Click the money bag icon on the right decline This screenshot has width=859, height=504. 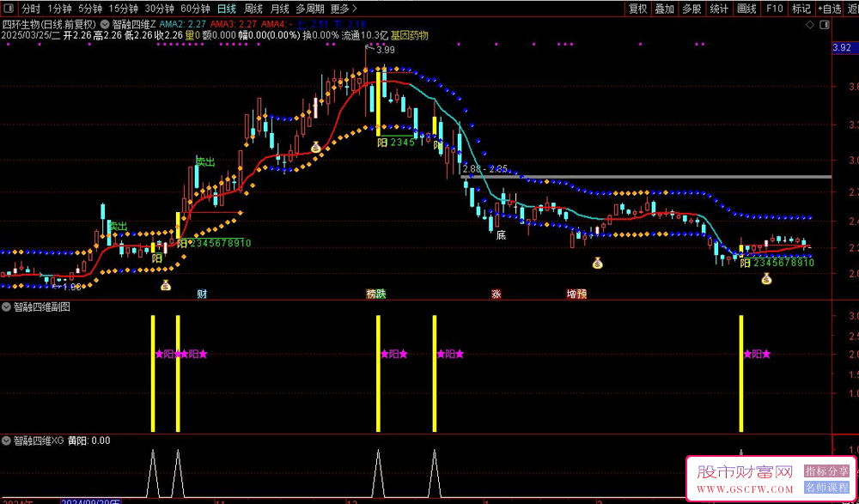click(597, 263)
